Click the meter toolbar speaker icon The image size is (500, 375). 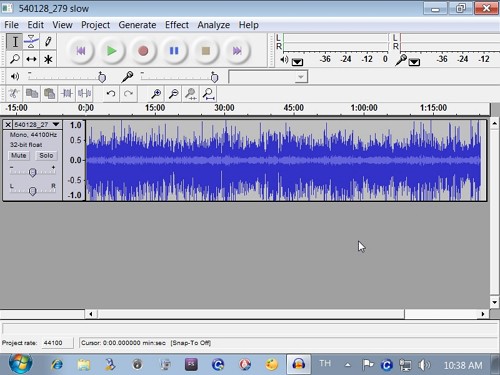[x=284, y=60]
